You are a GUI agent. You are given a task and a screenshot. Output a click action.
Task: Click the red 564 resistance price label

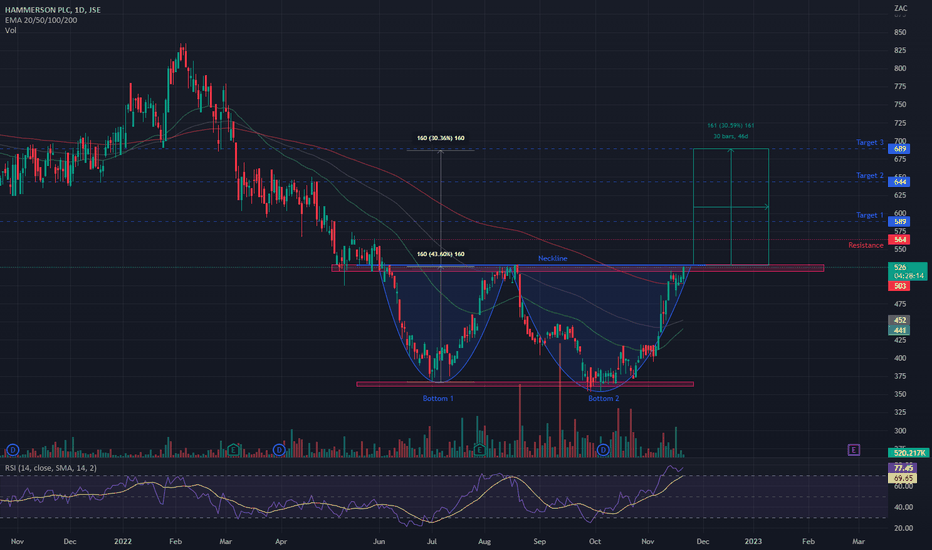coord(899,240)
